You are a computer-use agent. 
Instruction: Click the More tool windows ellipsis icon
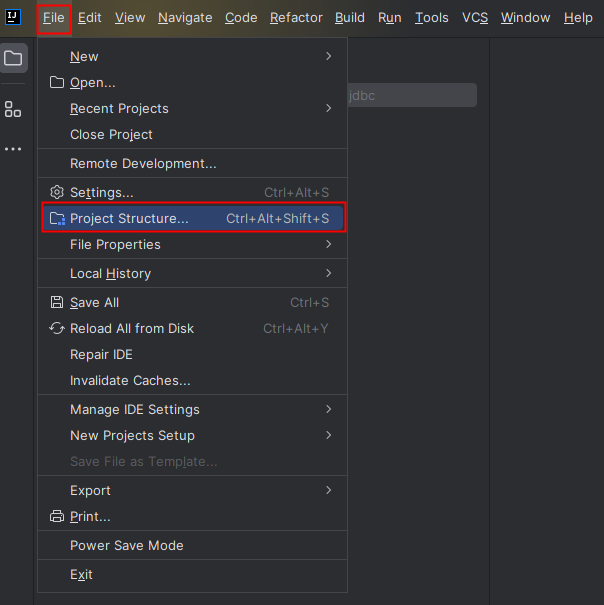13,149
